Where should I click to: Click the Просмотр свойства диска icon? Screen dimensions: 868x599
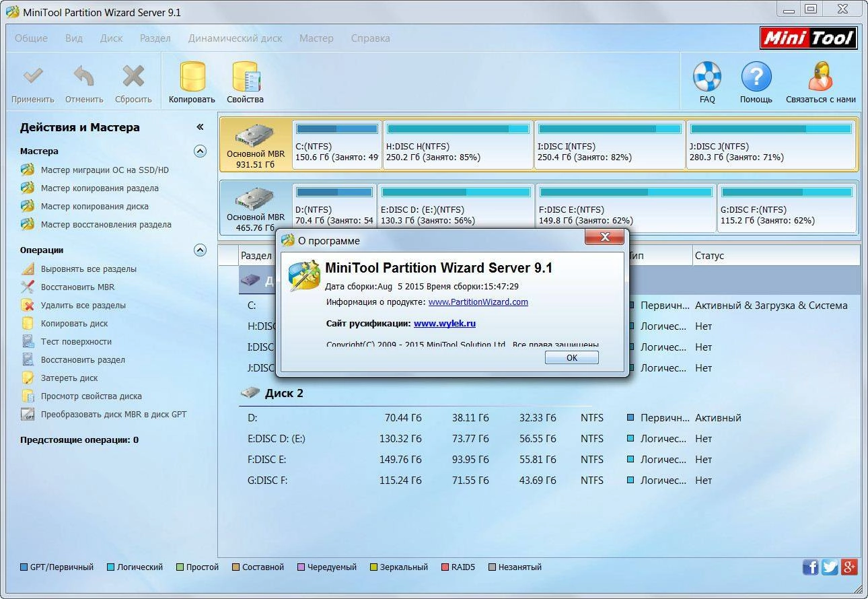click(x=28, y=396)
